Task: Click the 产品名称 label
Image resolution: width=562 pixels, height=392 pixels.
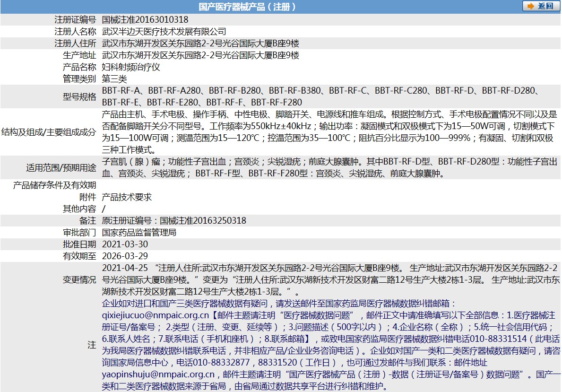Action: [x=79, y=67]
